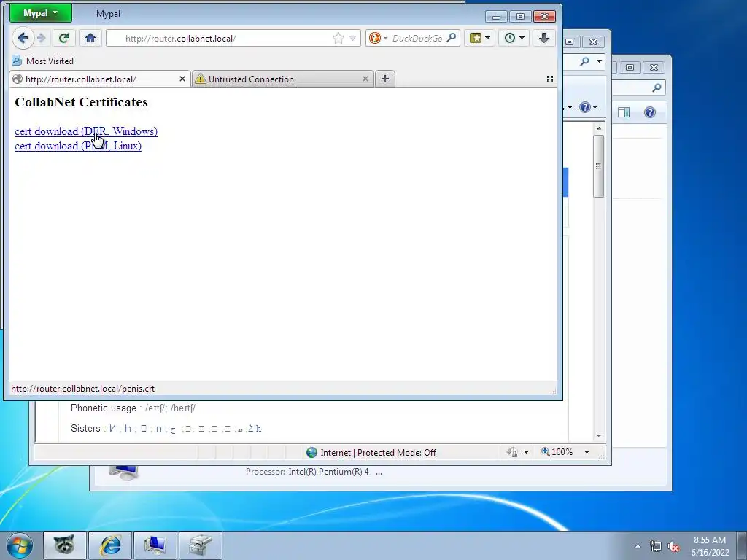Click the search icon in the System window

point(657,87)
